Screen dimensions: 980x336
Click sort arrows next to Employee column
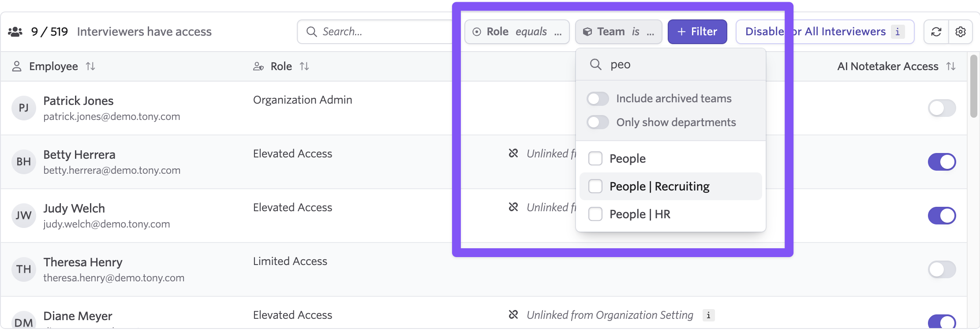tap(90, 66)
